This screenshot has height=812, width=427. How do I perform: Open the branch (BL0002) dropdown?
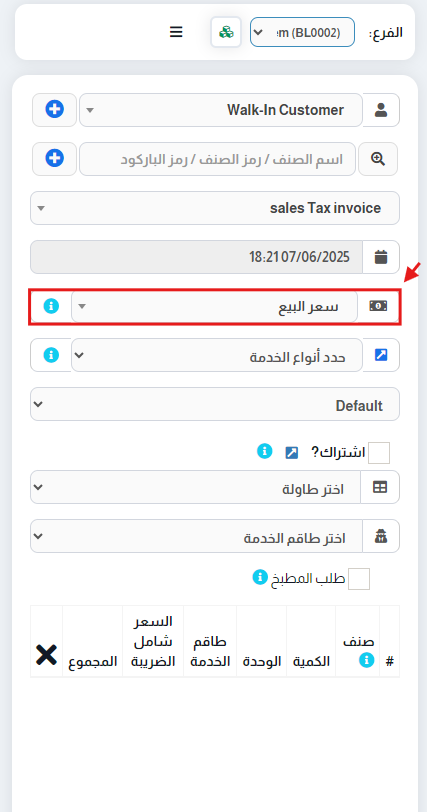[x=303, y=32]
